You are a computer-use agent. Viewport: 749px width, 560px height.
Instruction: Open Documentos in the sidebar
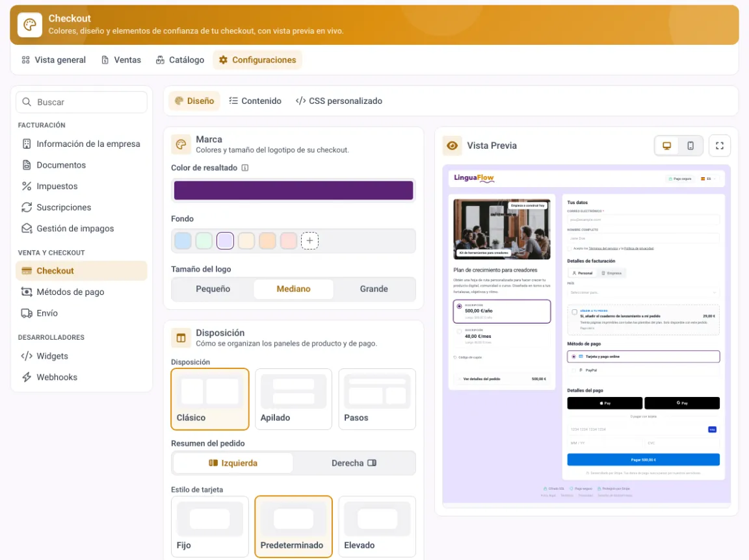82,165
